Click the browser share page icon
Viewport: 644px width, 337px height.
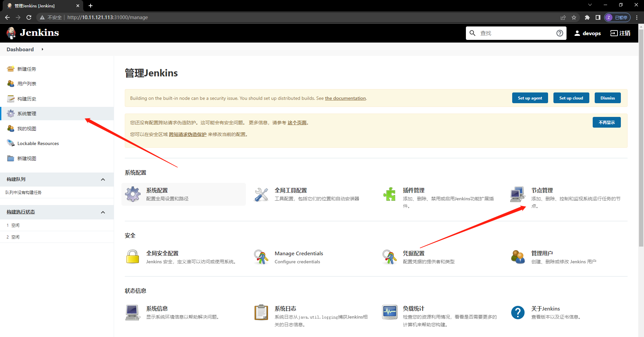pyautogui.click(x=563, y=17)
